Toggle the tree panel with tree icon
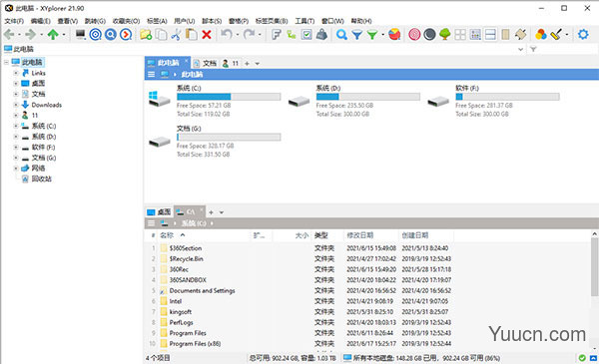Viewport: 599px width, 364px height. pyautogui.click(x=445, y=34)
